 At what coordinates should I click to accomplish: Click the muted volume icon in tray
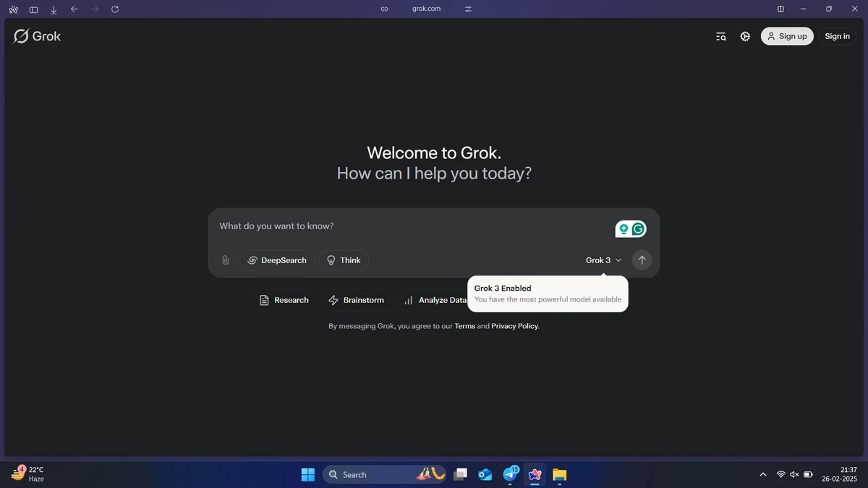point(794,474)
